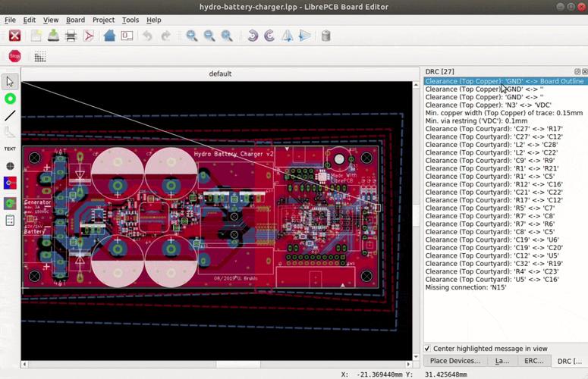Select Clearance 'R5' <-> 'C7' message

click(506, 208)
